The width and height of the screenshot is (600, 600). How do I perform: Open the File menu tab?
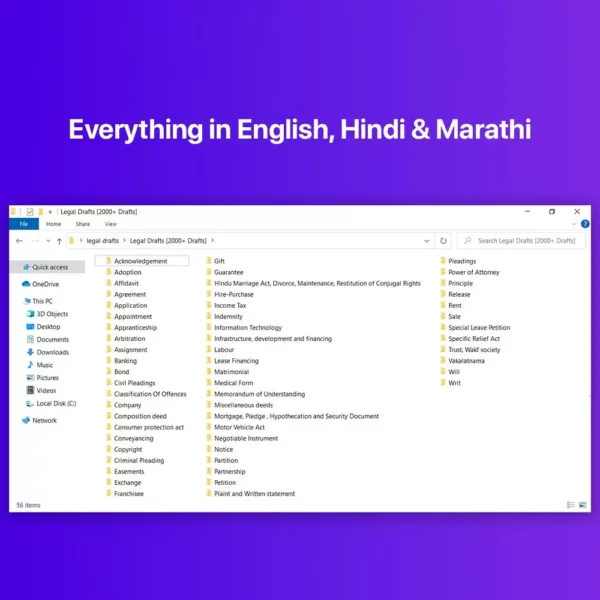pyautogui.click(x=24, y=224)
